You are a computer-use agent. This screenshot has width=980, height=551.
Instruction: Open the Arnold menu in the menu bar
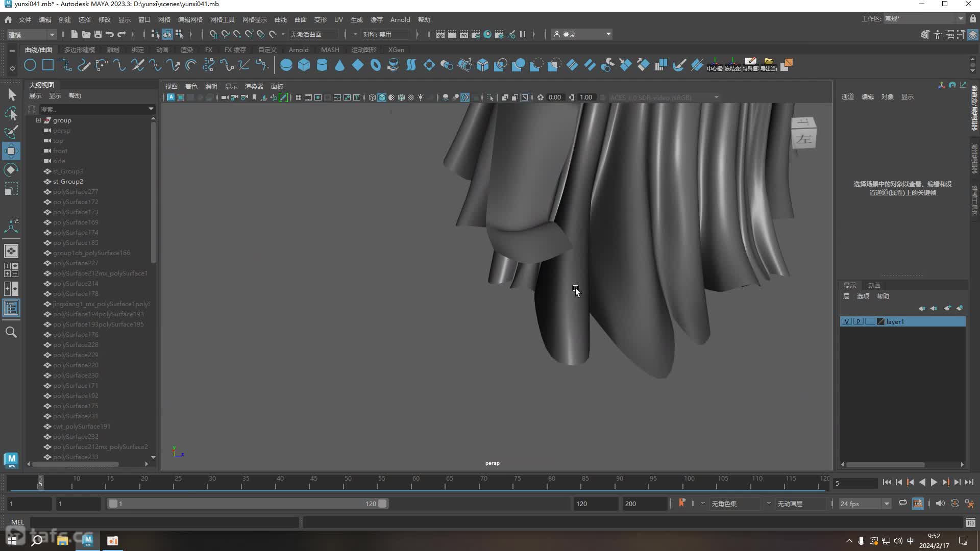(x=400, y=19)
